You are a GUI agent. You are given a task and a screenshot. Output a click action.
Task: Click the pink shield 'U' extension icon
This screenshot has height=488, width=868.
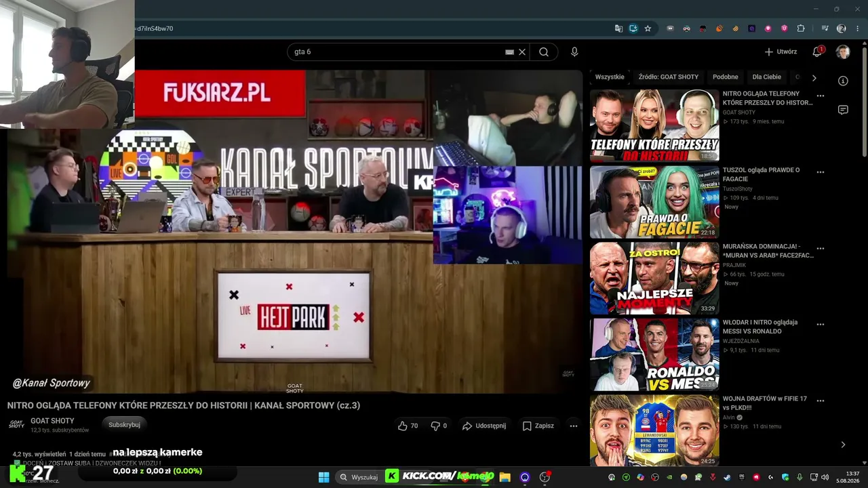(785, 28)
